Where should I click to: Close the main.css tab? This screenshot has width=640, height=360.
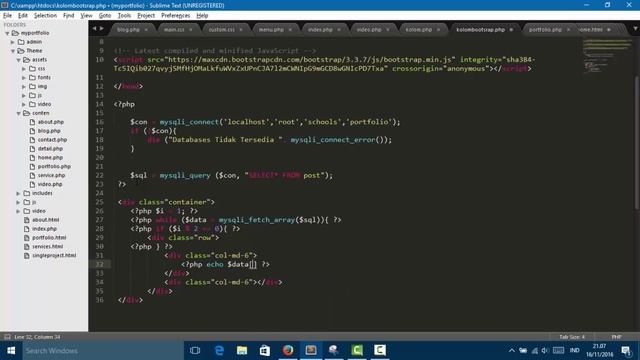[191, 30]
